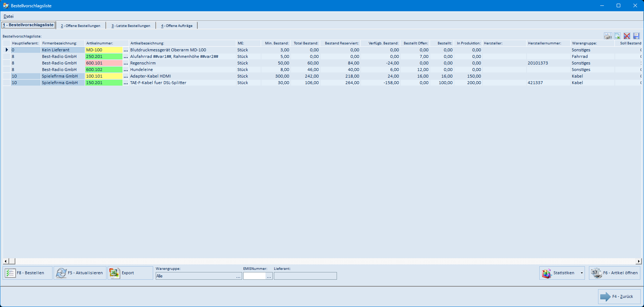
Task: Click the Artikelnummer column header
Action: coord(107,43)
